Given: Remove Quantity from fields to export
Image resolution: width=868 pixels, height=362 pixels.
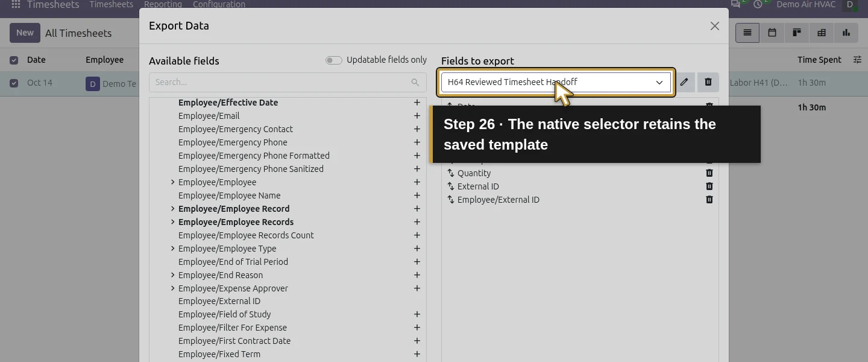Looking at the screenshot, I should (709, 173).
